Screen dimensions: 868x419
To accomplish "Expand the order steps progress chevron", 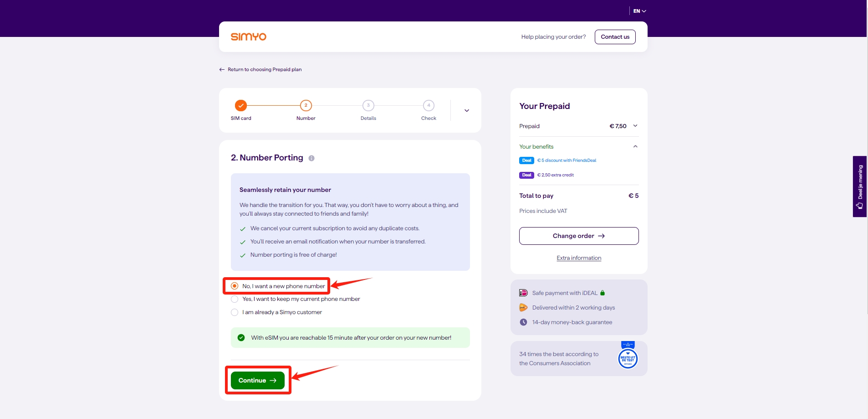I will coord(466,110).
